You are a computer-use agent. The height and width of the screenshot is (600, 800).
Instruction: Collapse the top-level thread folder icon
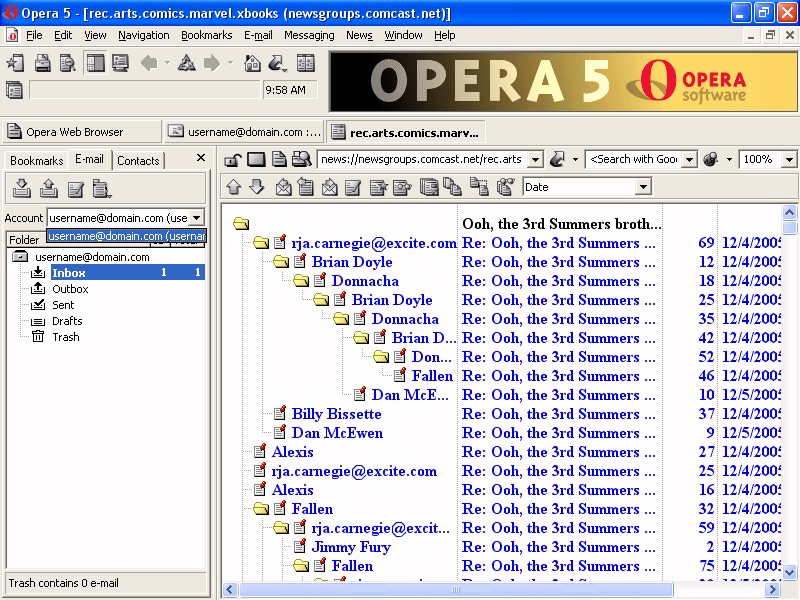coord(241,223)
